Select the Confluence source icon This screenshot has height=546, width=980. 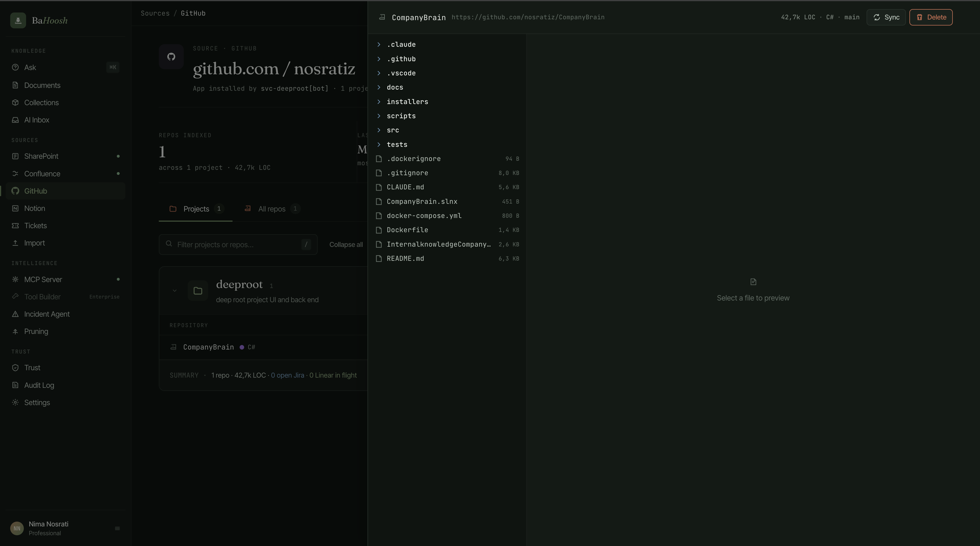coord(15,174)
